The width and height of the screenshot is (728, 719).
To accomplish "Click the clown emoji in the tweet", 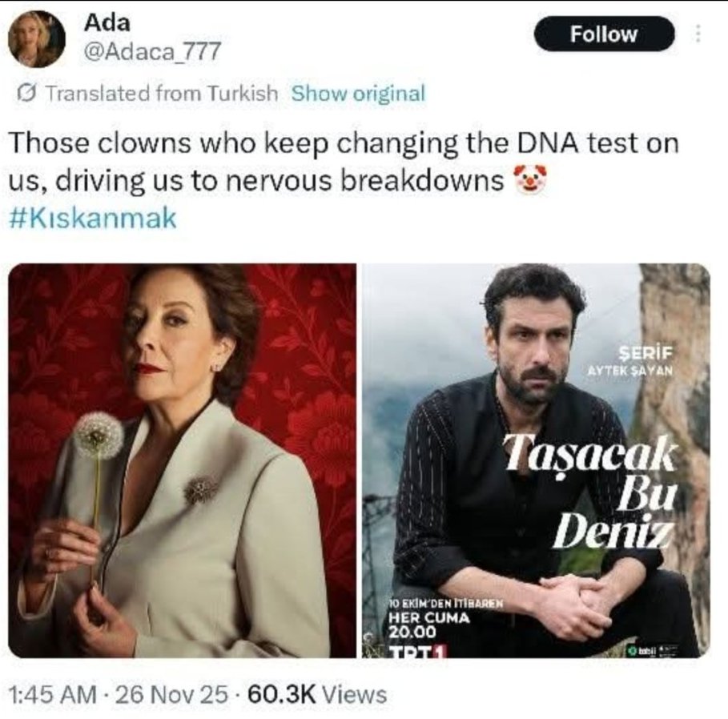I will click(526, 181).
